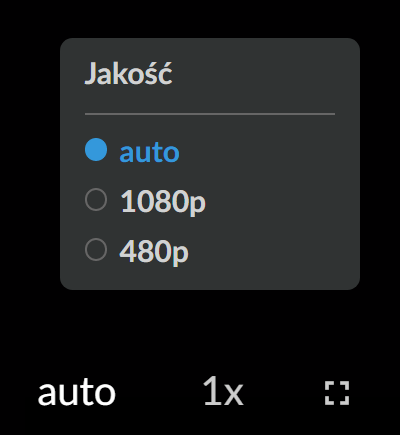Change playback speed from 1x
This screenshot has width=400, height=435.
[x=223, y=391]
